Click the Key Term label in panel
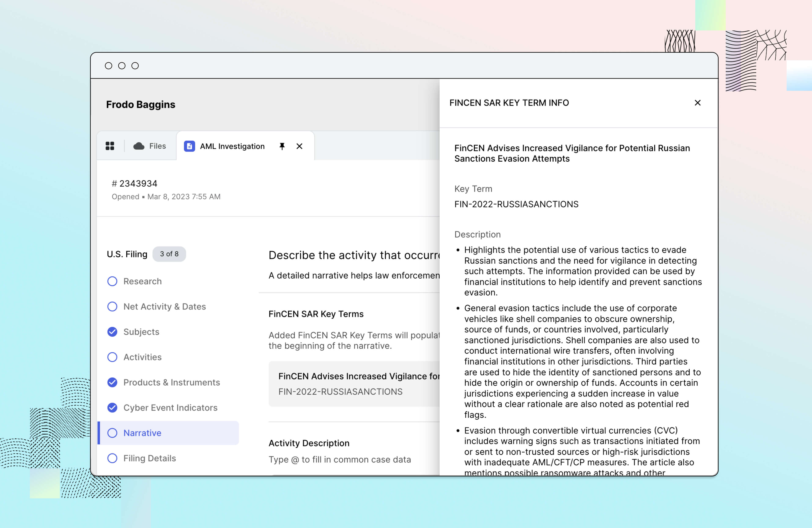 click(x=473, y=189)
